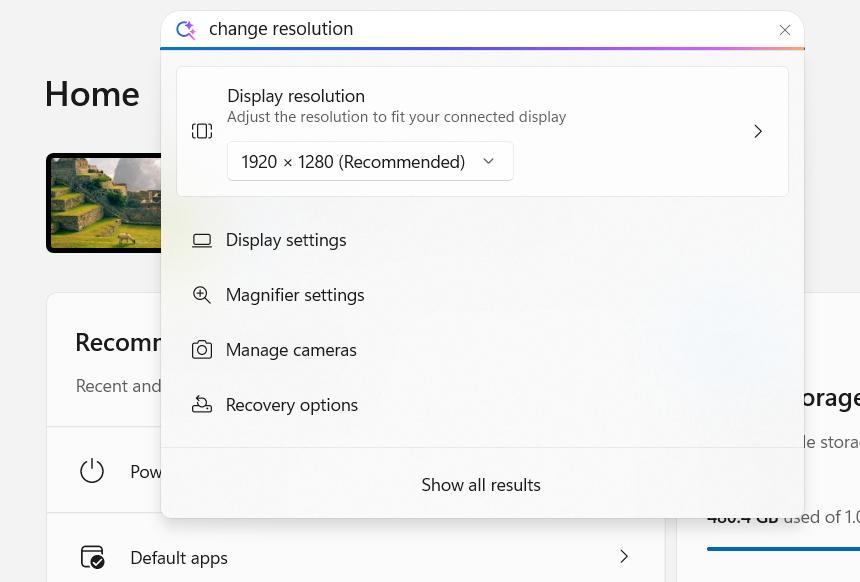This screenshot has height=582, width=860.
Task: Open the Recovery options result
Action: 292,405
